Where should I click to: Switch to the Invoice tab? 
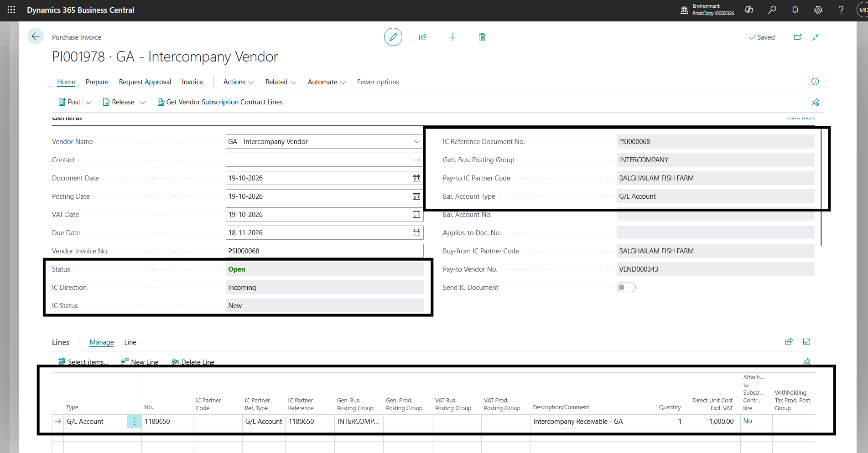(192, 82)
